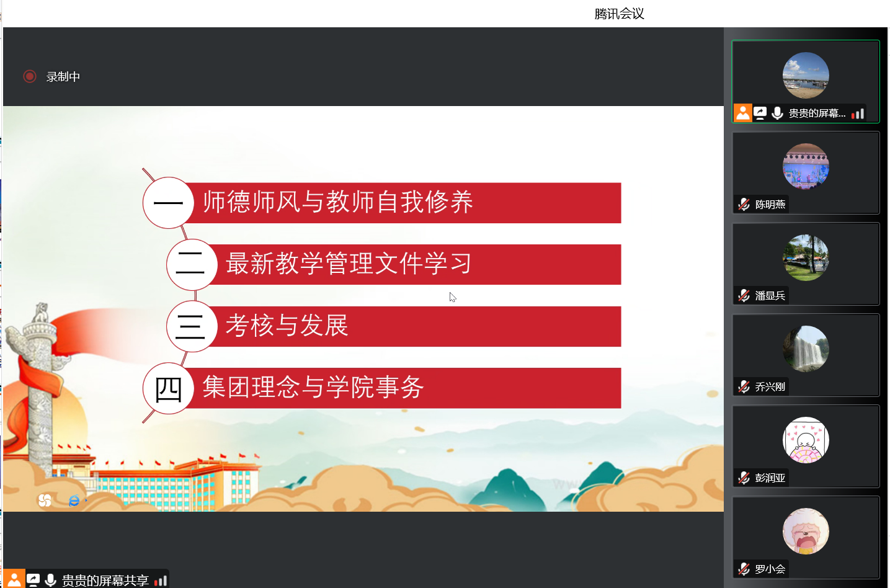Click the signal bars next to 贵贵的屏幕共享
The height and width of the screenshot is (588, 890).
pyautogui.click(x=161, y=581)
